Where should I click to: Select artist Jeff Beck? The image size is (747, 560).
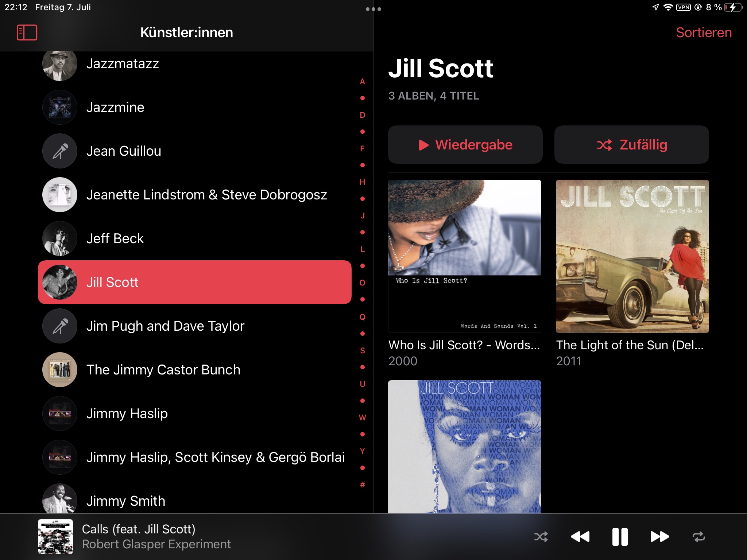click(195, 238)
